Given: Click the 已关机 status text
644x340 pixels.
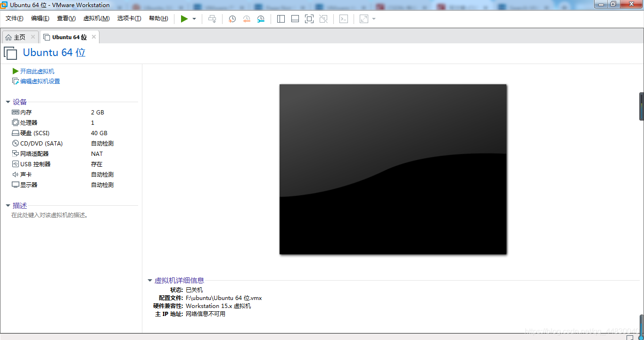Looking at the screenshot, I should pos(194,290).
